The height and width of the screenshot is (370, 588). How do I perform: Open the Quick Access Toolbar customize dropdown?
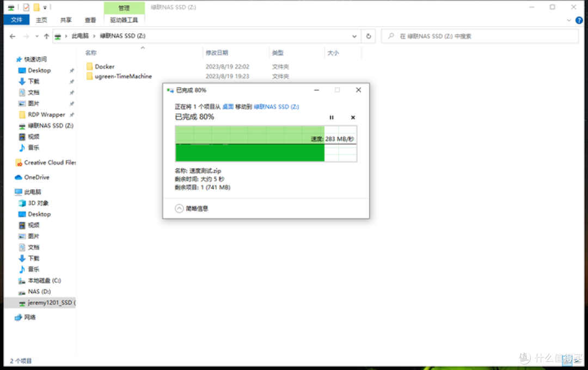point(45,7)
